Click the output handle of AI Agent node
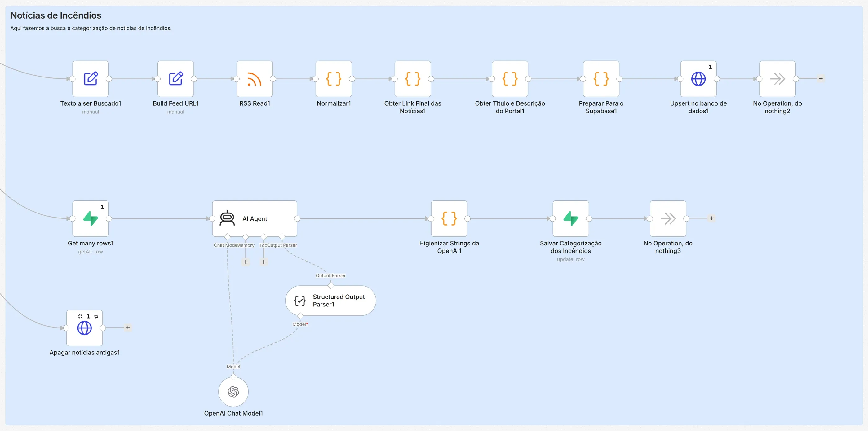This screenshot has width=868, height=431. click(297, 218)
